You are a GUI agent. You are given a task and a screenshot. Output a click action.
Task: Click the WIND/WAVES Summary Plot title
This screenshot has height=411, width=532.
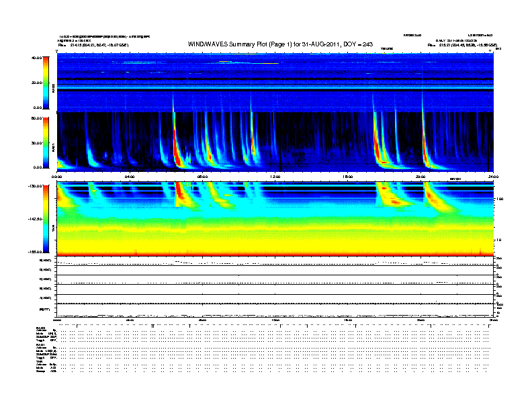(280, 44)
